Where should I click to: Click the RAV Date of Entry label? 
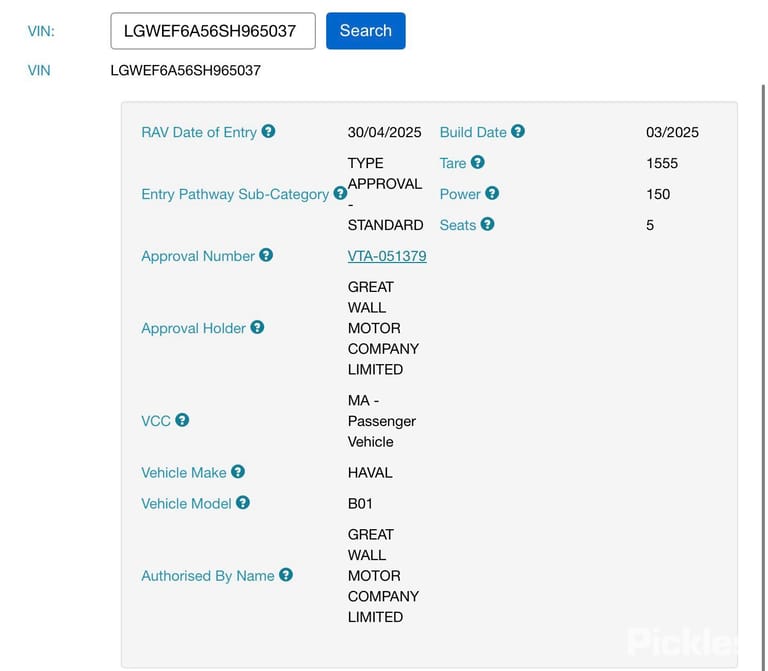tap(199, 132)
